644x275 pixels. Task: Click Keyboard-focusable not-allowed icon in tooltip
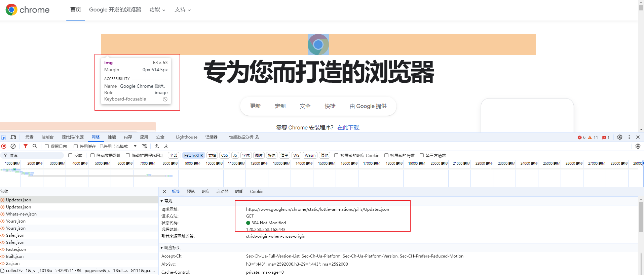pos(165,99)
